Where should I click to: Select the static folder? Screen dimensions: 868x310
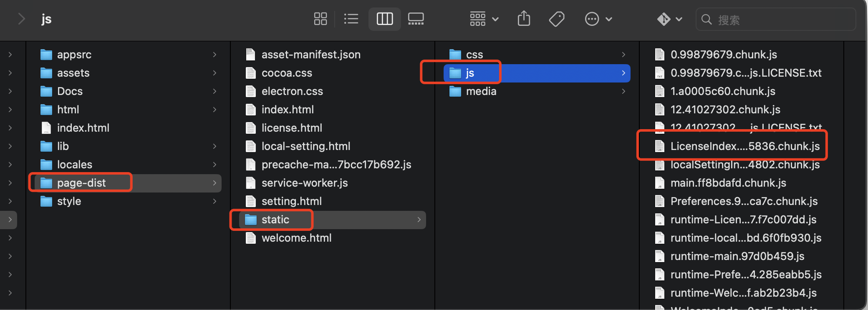275,220
